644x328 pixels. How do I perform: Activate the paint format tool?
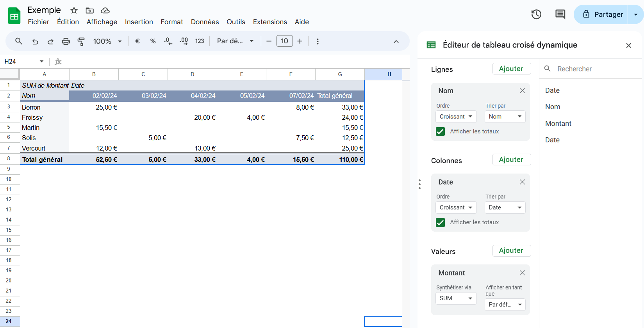(81, 41)
